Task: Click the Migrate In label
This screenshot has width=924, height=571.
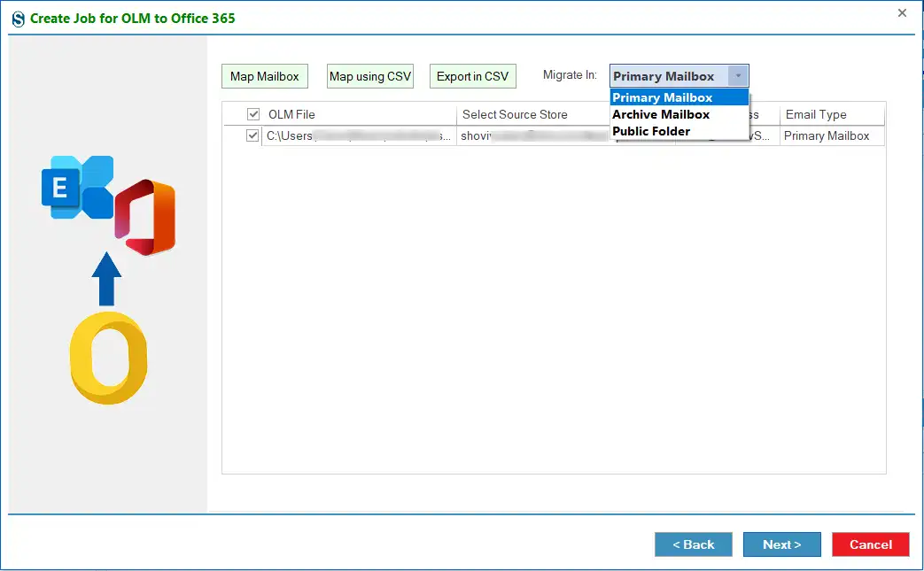Action: [x=570, y=75]
